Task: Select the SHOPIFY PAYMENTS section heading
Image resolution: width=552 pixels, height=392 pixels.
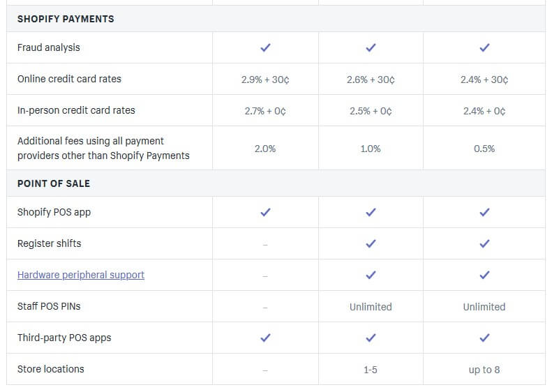Action: [x=66, y=19]
